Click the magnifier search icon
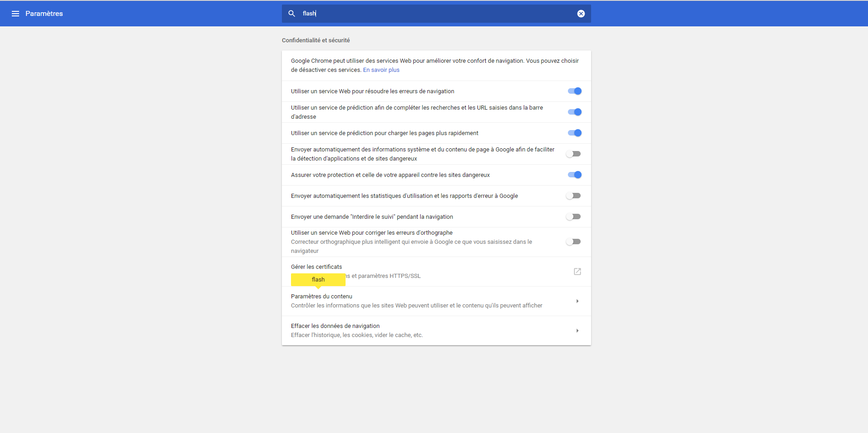This screenshot has height=433, width=868. [x=292, y=14]
